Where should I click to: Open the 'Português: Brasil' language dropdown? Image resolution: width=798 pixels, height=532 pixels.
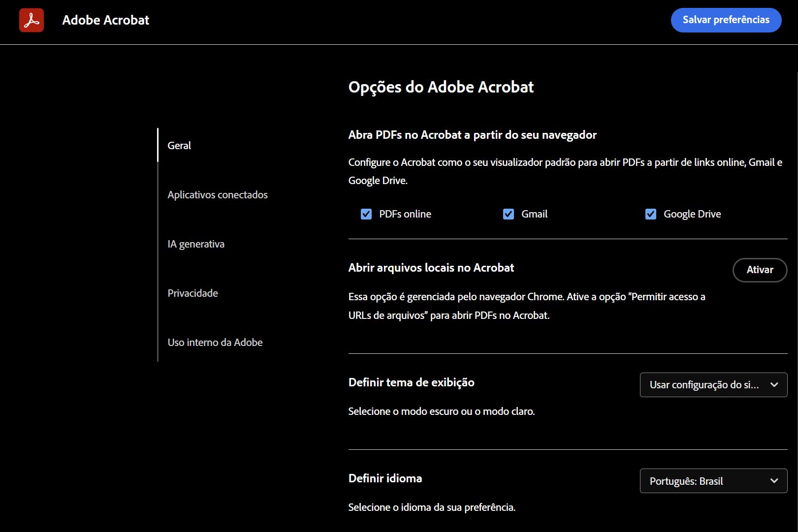click(x=713, y=481)
